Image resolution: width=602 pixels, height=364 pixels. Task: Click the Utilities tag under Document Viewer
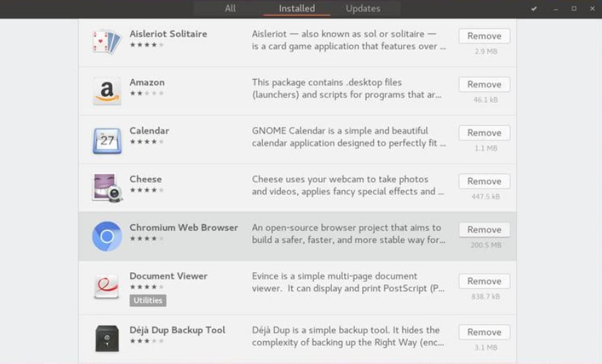point(147,301)
